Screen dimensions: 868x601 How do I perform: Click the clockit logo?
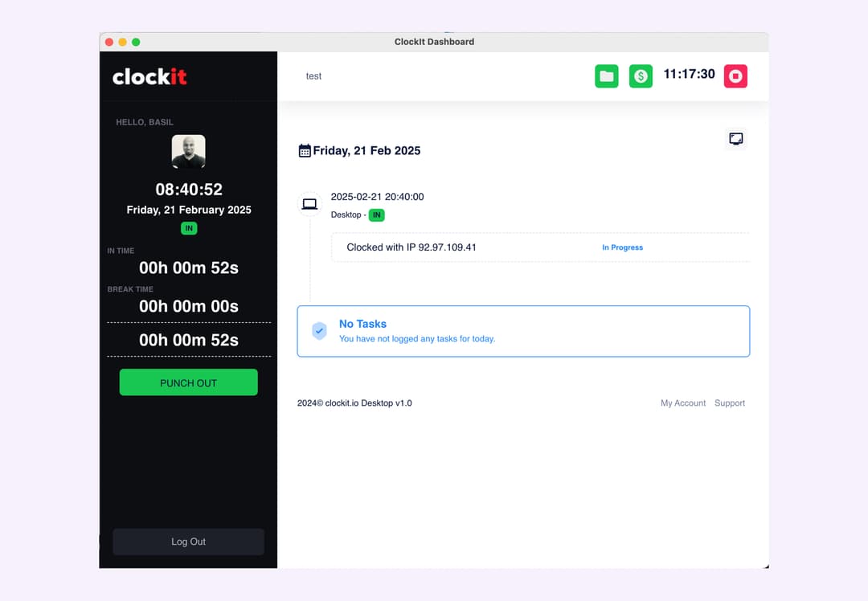[x=149, y=76]
